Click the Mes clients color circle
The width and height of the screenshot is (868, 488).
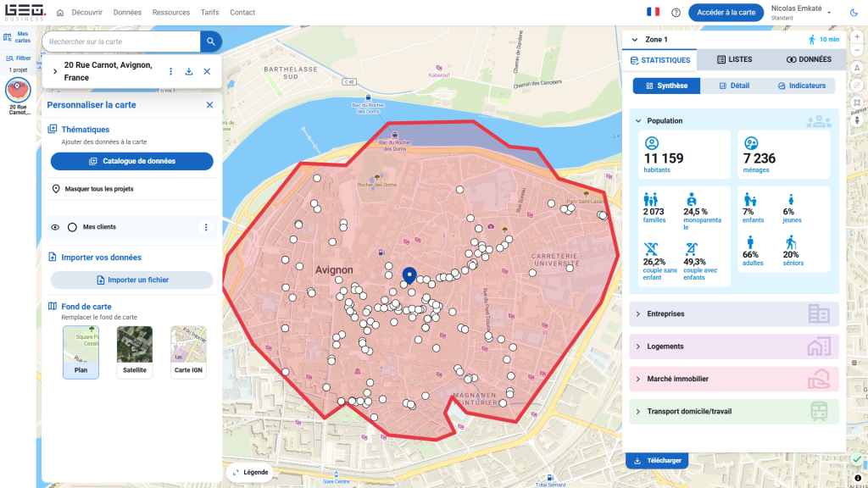72,227
